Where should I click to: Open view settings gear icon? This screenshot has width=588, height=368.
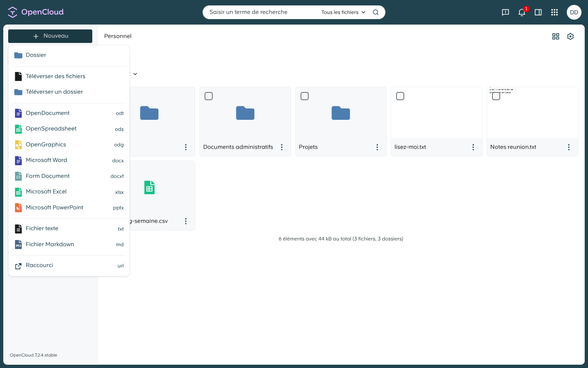point(570,36)
